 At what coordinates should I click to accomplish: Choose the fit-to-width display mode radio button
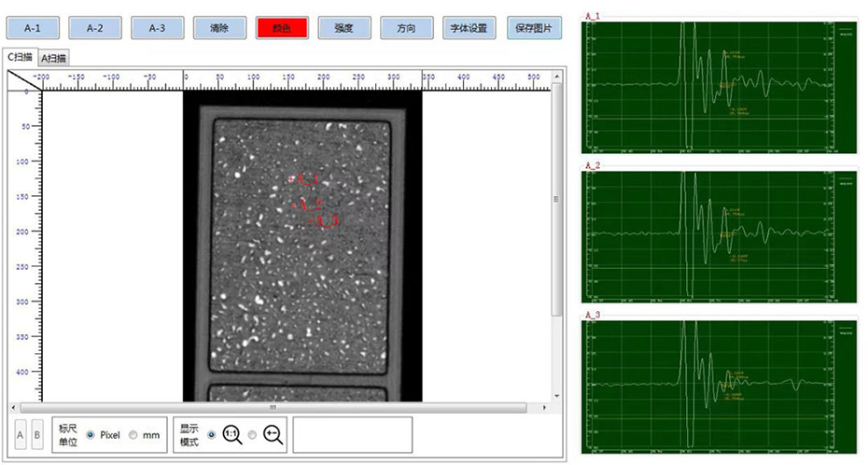(x=252, y=435)
